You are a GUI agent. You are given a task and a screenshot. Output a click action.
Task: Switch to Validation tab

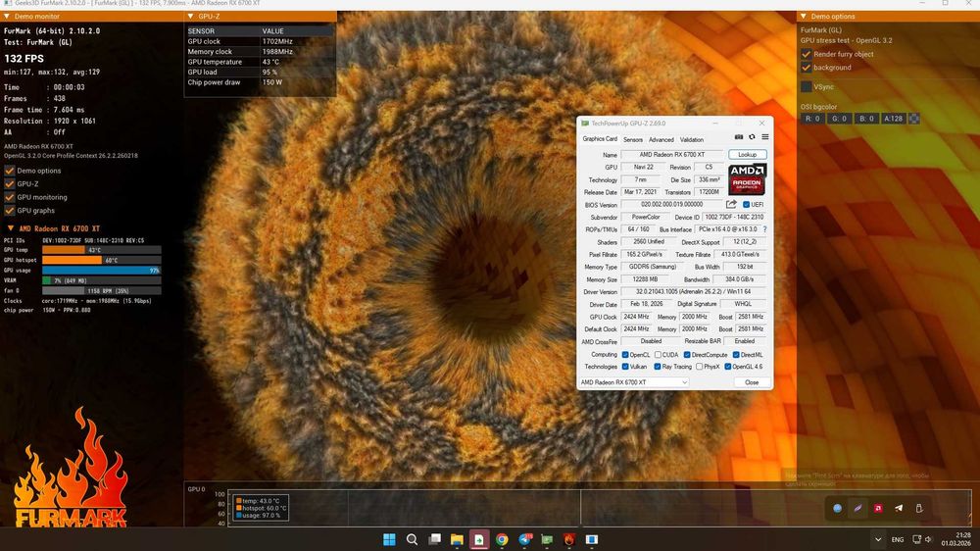point(691,139)
